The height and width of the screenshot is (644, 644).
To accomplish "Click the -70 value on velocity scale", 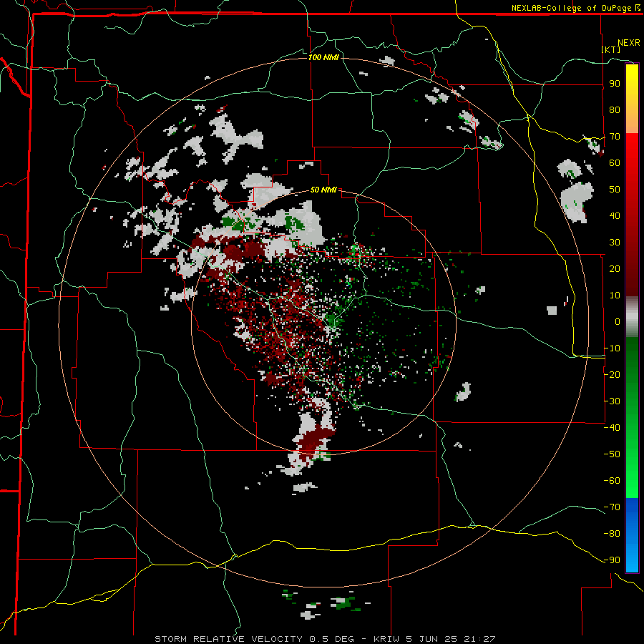I will coord(612,507).
